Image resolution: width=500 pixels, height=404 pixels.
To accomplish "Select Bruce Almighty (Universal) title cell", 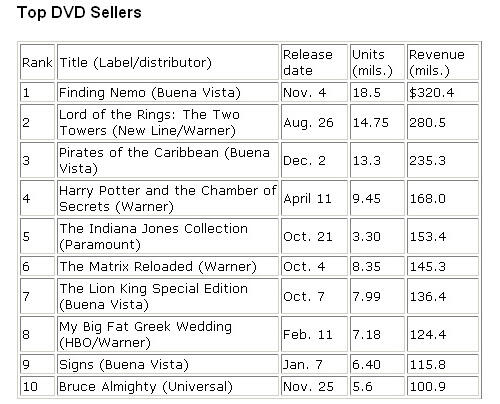I will coord(168,386).
